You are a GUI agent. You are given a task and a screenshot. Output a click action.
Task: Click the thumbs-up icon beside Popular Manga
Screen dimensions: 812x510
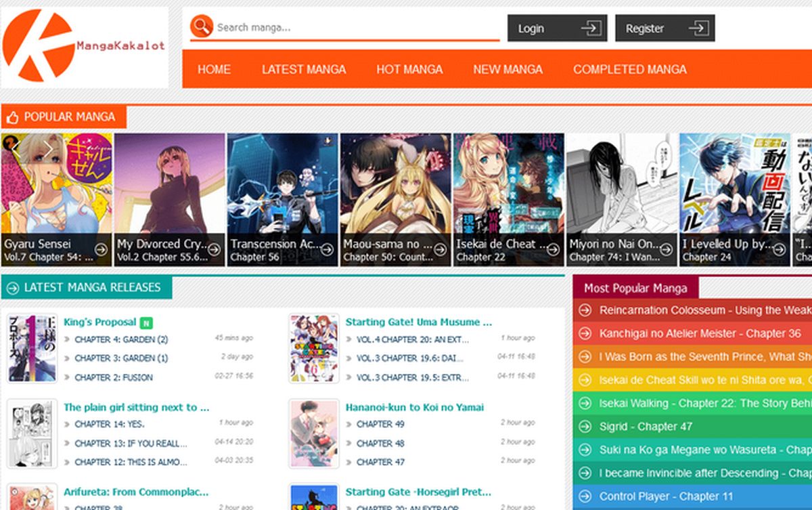coord(12,117)
